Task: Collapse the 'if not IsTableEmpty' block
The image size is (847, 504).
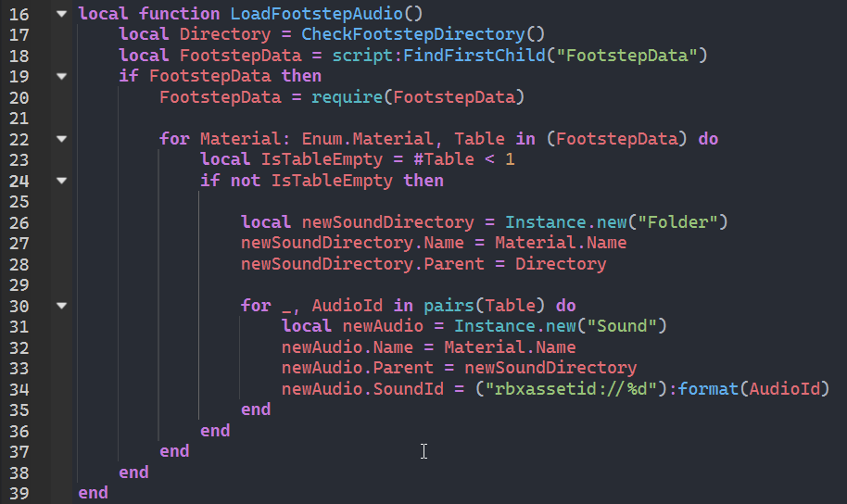Action: [x=61, y=181]
